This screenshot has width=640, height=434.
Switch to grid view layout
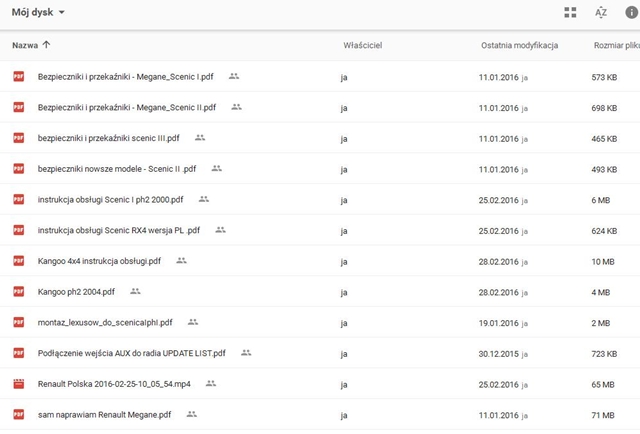[x=570, y=12]
